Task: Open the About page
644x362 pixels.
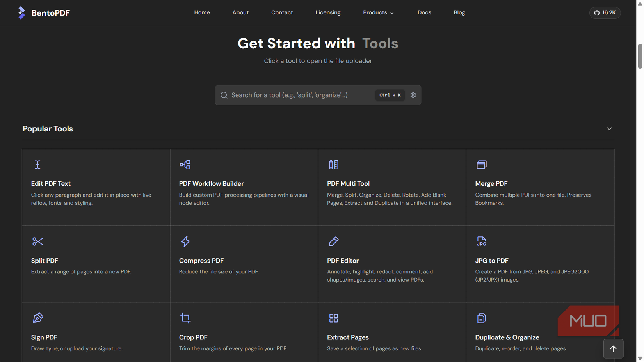Action: pos(240,12)
